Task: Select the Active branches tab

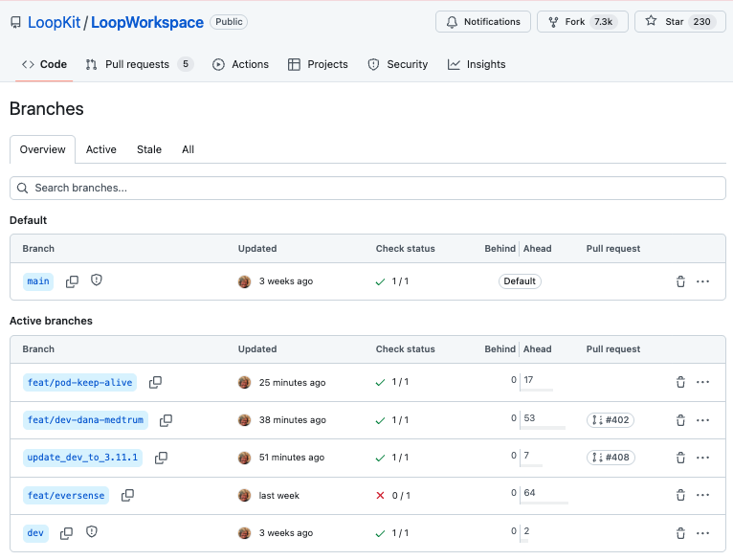Action: coord(101,149)
